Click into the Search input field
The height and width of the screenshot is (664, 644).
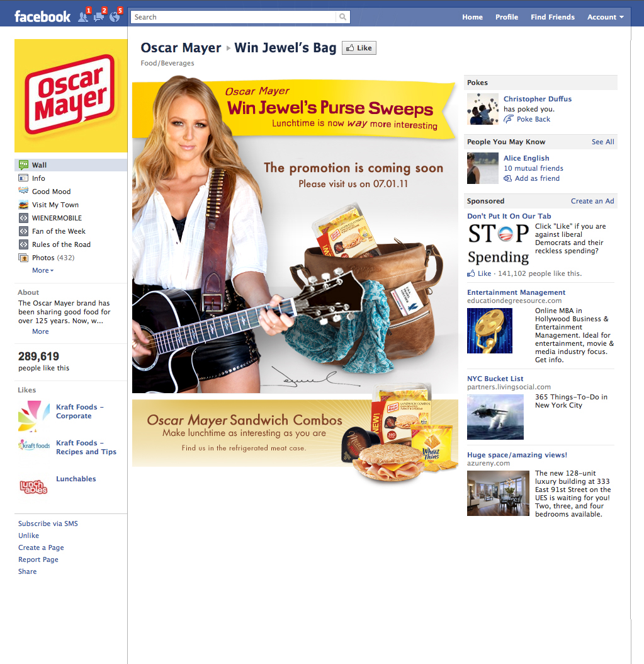click(233, 17)
